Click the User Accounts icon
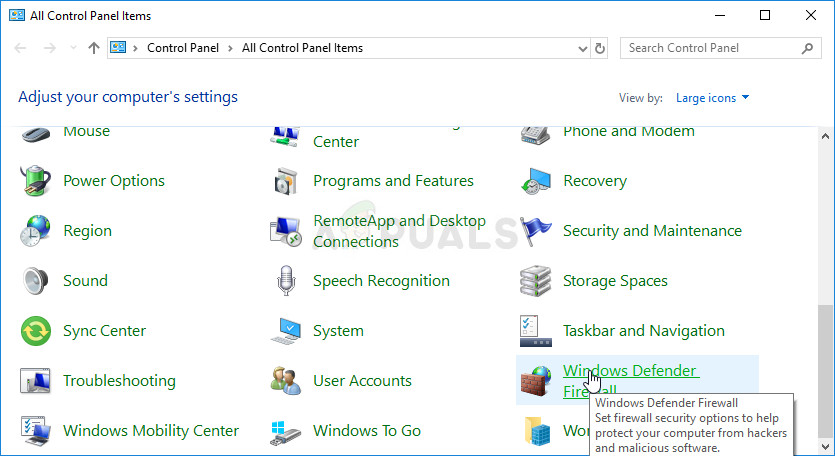Image resolution: width=835 pixels, height=456 pixels. pos(286,381)
